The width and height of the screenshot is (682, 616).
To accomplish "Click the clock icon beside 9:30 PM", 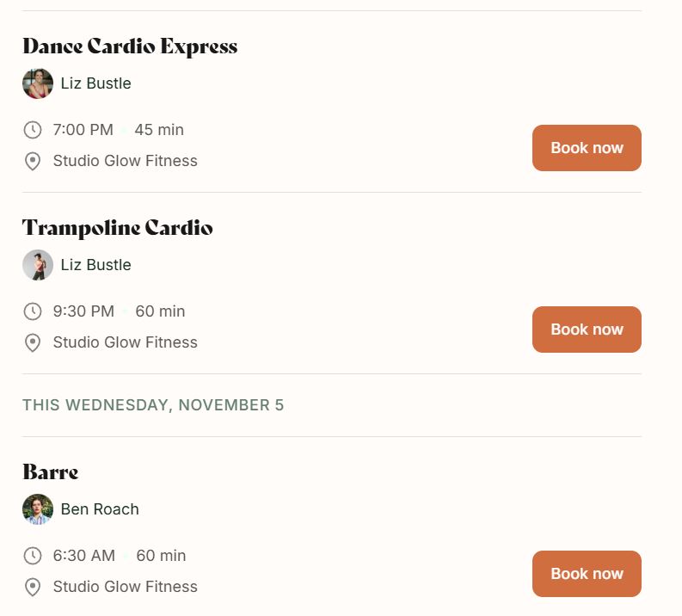I will click(32, 311).
